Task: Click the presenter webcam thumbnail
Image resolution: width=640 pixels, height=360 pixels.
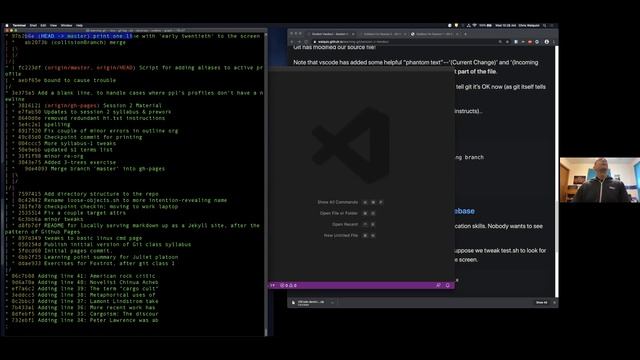Action: coord(600,180)
